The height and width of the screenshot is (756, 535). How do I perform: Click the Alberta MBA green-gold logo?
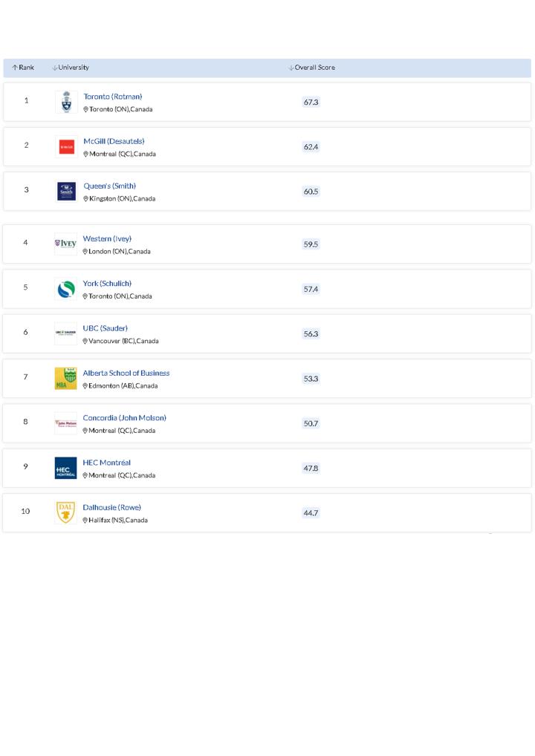(65, 378)
